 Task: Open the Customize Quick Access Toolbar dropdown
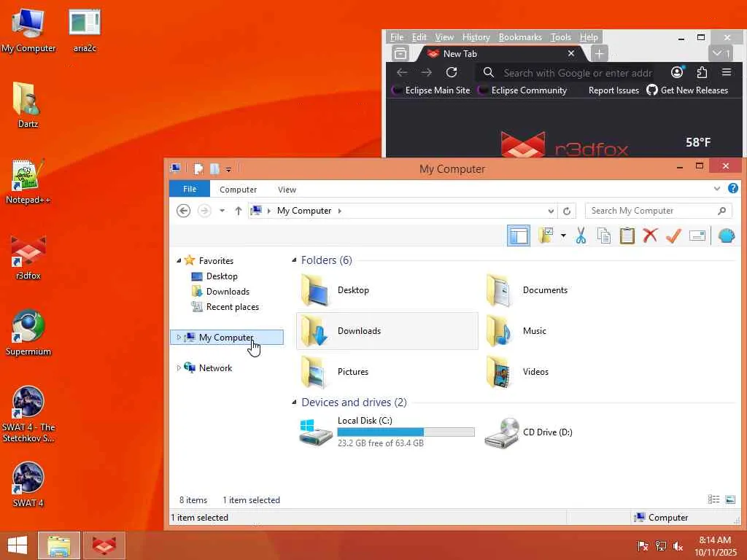[x=228, y=169]
